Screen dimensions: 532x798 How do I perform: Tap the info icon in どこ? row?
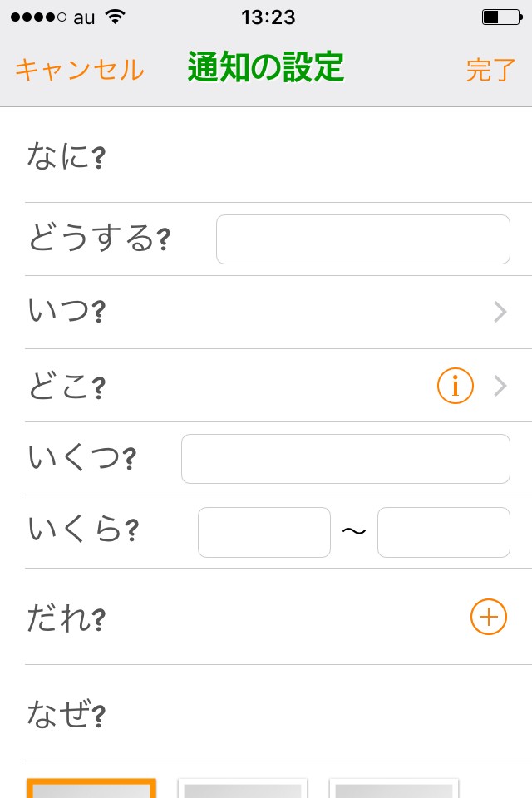click(455, 386)
